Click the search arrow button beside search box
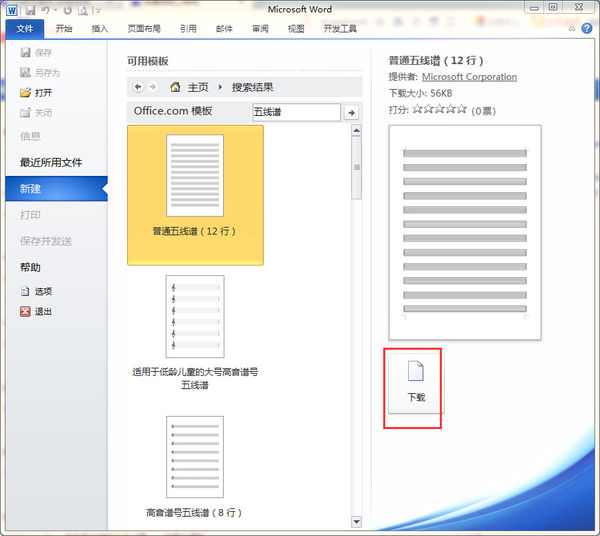The width and height of the screenshot is (600, 536). (351, 112)
